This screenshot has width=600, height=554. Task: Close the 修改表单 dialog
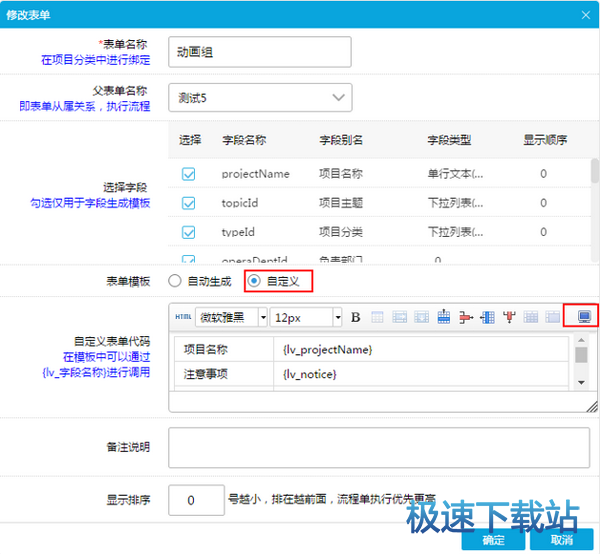pos(585,15)
